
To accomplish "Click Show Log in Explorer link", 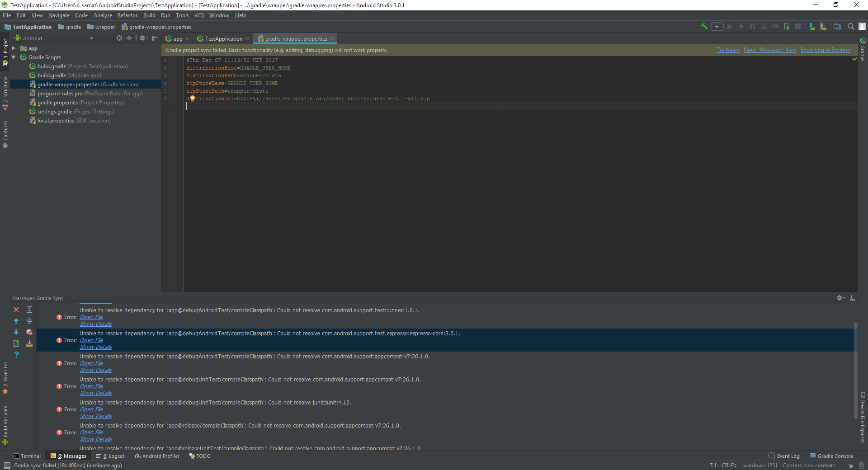I will pos(825,50).
